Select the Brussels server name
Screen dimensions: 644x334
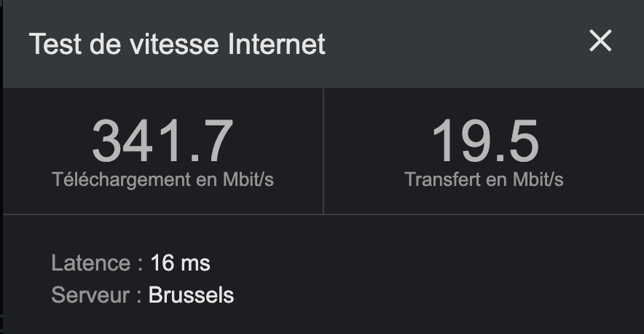click(191, 295)
